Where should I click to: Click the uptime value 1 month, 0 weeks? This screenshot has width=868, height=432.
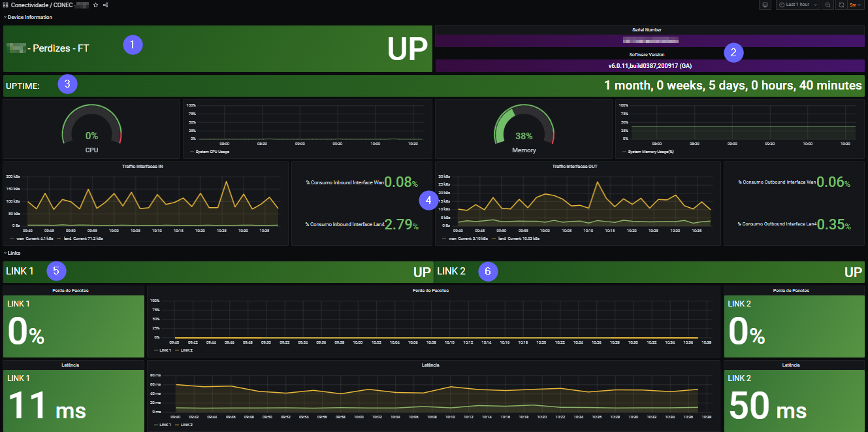click(733, 86)
